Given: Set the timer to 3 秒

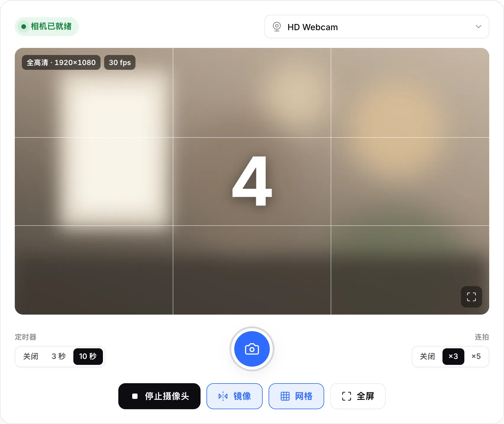Looking at the screenshot, I should point(59,357).
